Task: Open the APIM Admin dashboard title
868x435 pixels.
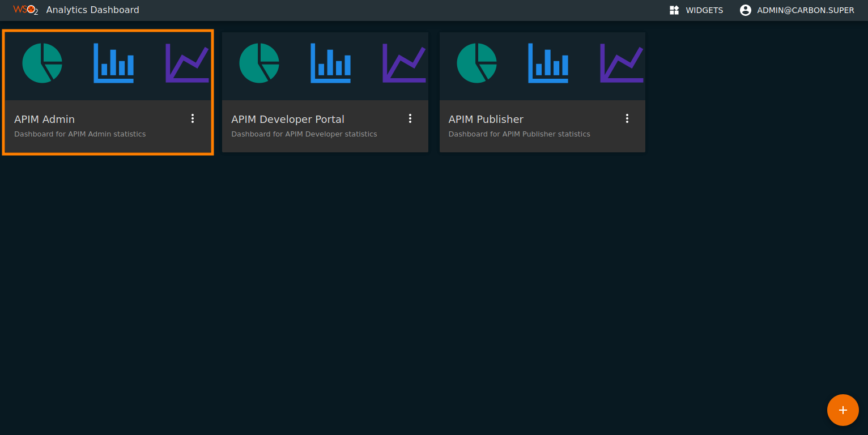Action: point(44,120)
